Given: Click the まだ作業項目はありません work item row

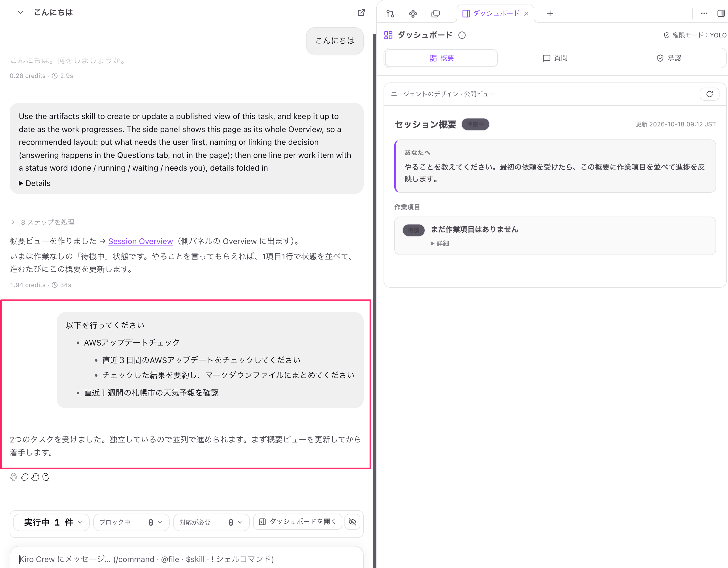Looking at the screenshot, I should click(555, 236).
